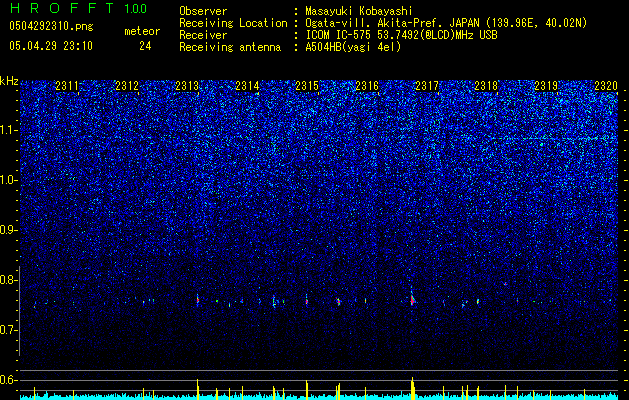The image size is (629, 400).
Task: Click the meteor echo at 2313
Action: pos(198,300)
